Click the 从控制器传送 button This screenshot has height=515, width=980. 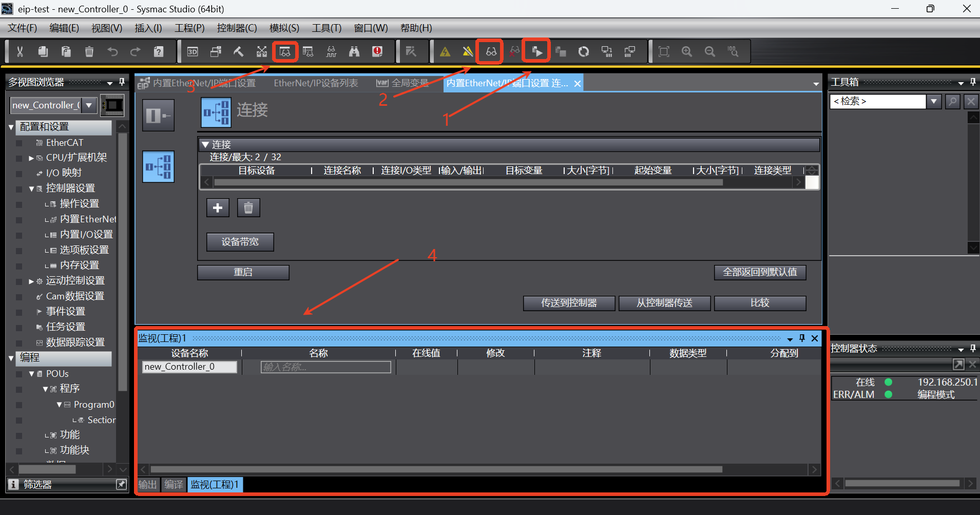click(665, 303)
